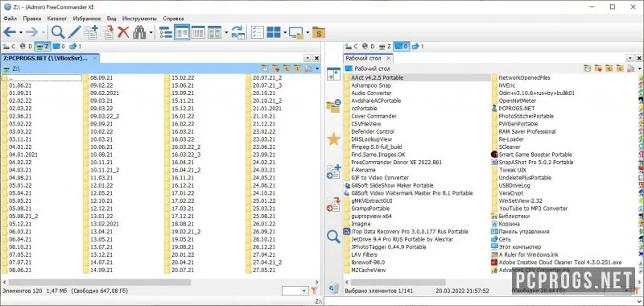Click the folder S icon in toolbar
Screen dimensions: 644x306
(x=319, y=32)
